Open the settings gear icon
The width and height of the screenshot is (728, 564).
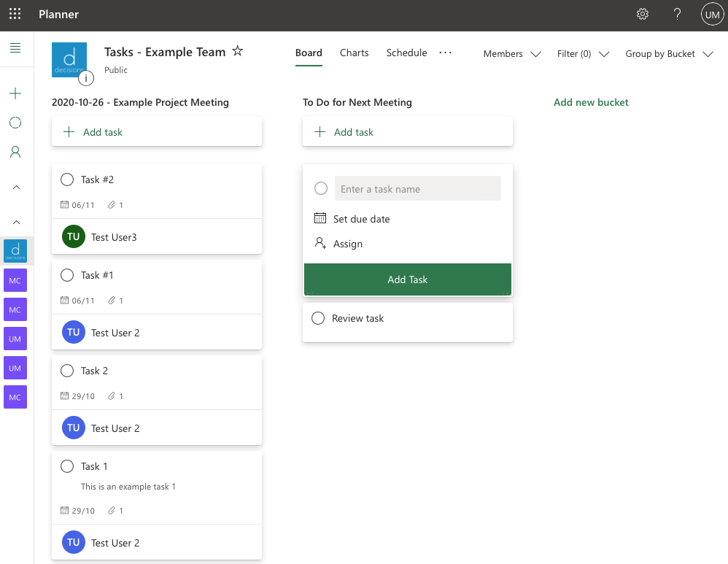643,15
